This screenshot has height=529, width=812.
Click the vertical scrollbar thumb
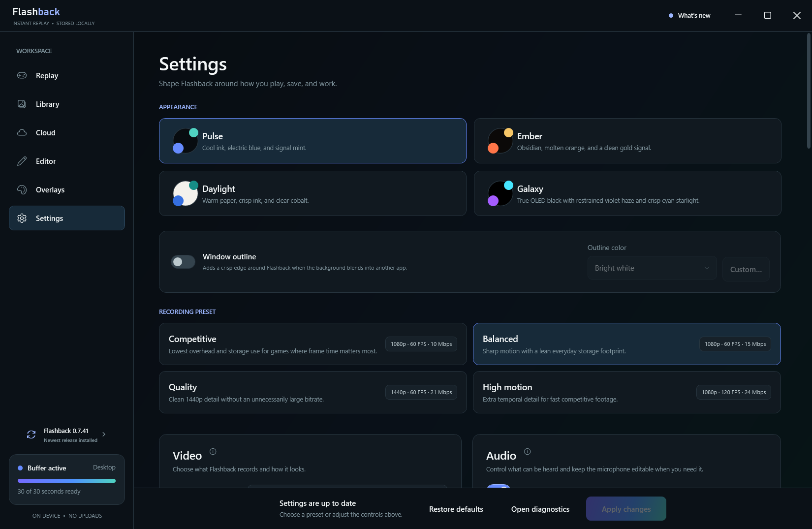809,91
